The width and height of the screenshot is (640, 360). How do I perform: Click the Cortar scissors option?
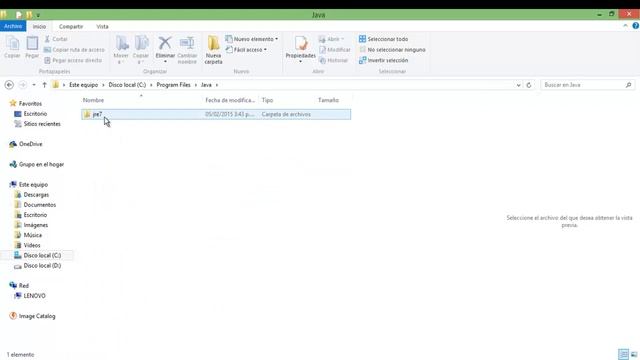pyautogui.click(x=56, y=39)
